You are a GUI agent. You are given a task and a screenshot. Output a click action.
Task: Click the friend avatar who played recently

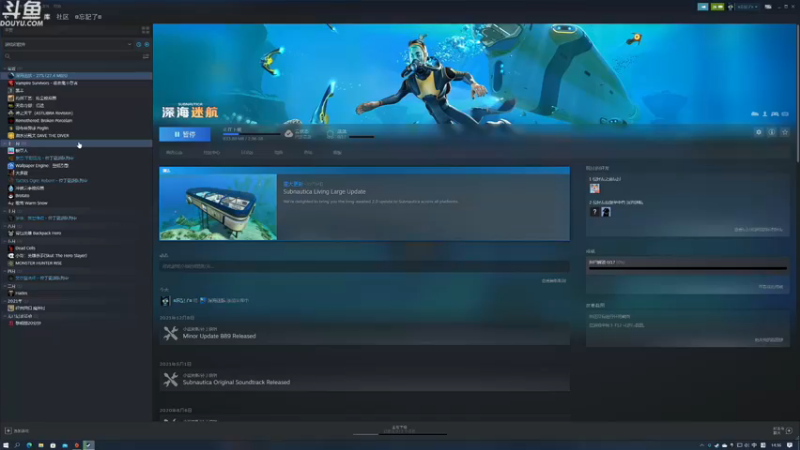pos(594,188)
